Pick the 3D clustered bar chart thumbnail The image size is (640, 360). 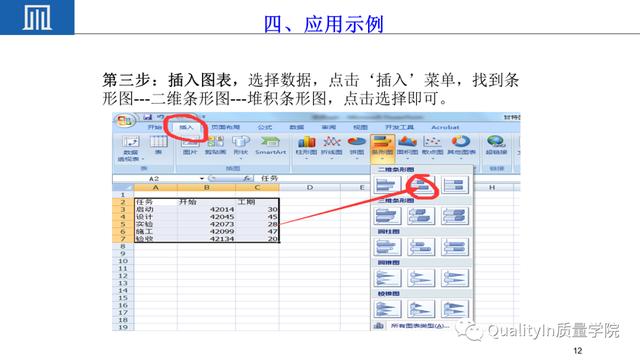pyautogui.click(x=387, y=216)
